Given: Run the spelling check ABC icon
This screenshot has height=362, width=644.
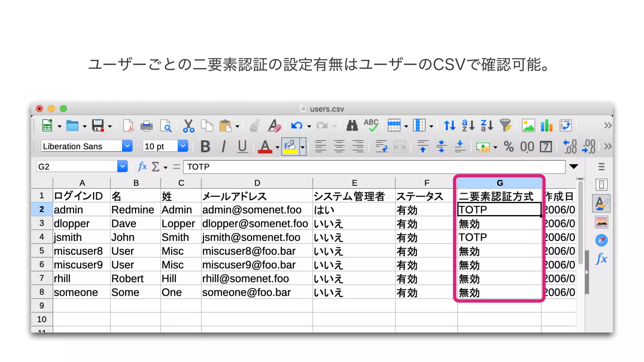Looking at the screenshot, I should pyautogui.click(x=371, y=126).
